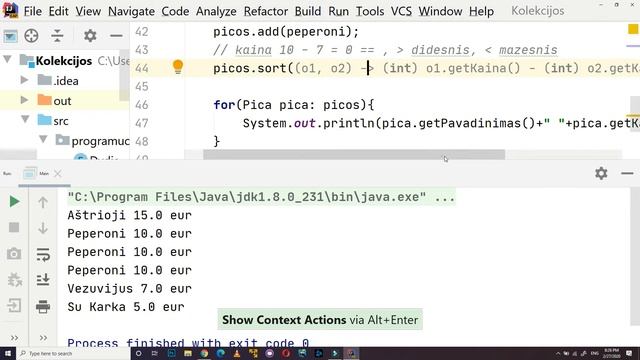
Task: Close the Main run tab
Action: click(58, 174)
